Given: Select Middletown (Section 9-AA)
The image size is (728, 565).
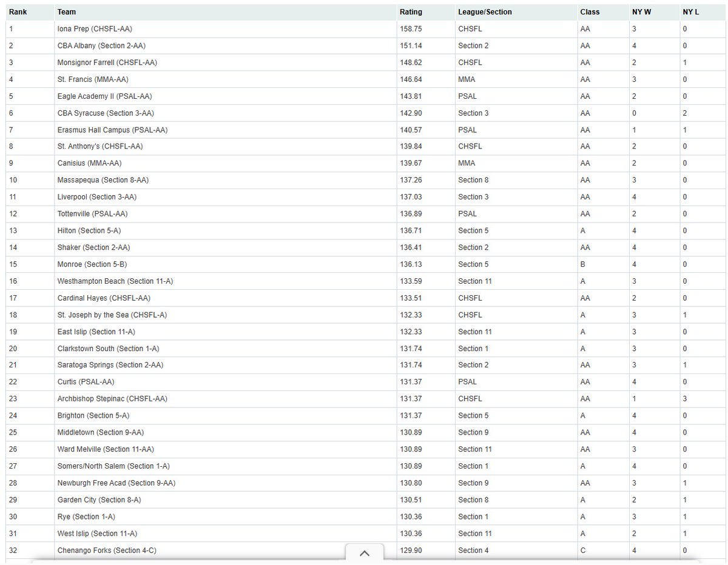Looking at the screenshot, I should pyautogui.click(x=101, y=432).
